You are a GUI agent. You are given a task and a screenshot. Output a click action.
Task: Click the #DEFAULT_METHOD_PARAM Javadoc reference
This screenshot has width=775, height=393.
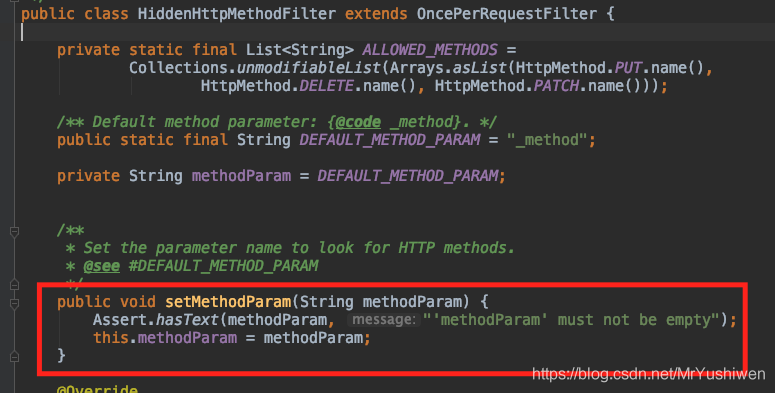click(223, 266)
